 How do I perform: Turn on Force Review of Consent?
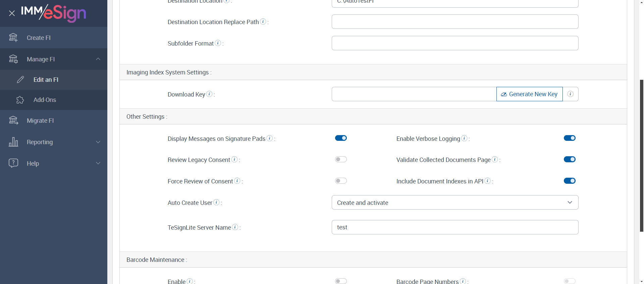click(341, 181)
